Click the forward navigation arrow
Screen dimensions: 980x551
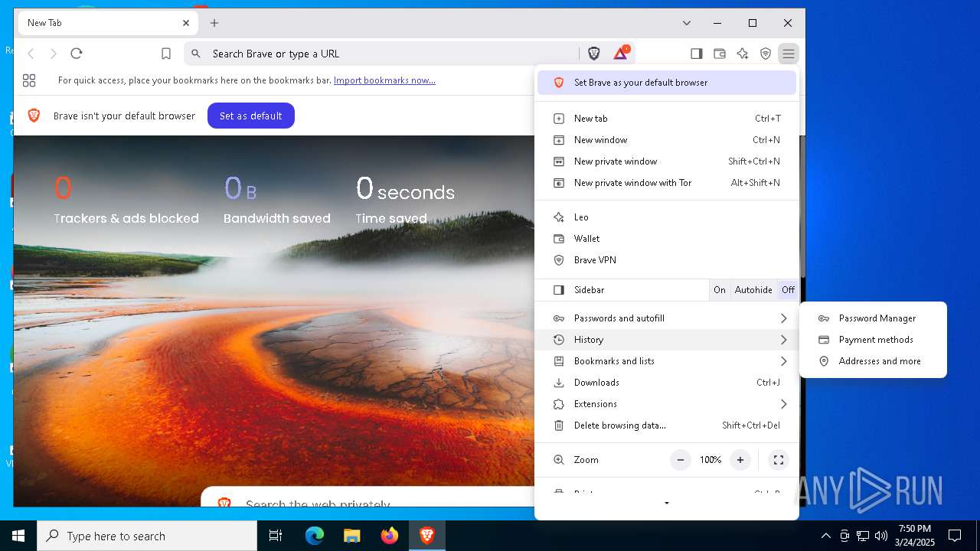click(x=54, y=54)
